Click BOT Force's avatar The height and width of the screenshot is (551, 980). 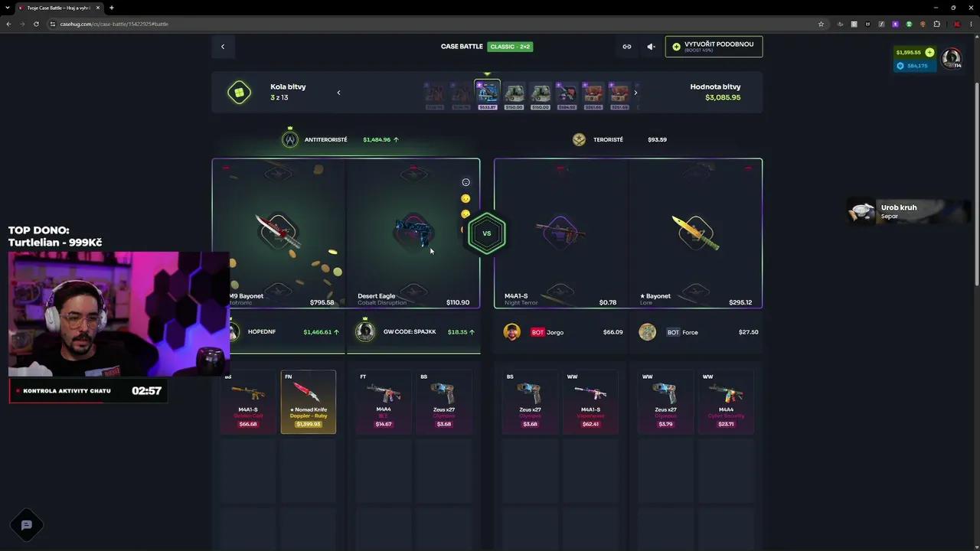click(647, 332)
